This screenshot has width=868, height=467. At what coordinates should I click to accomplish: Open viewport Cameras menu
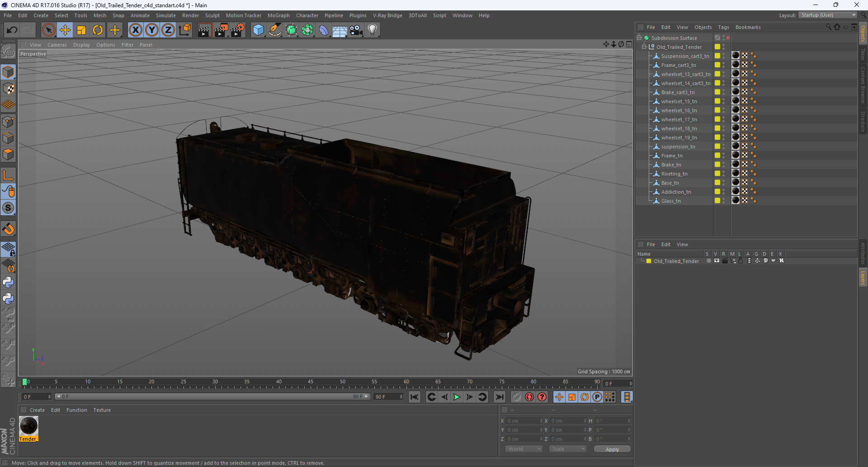click(57, 45)
